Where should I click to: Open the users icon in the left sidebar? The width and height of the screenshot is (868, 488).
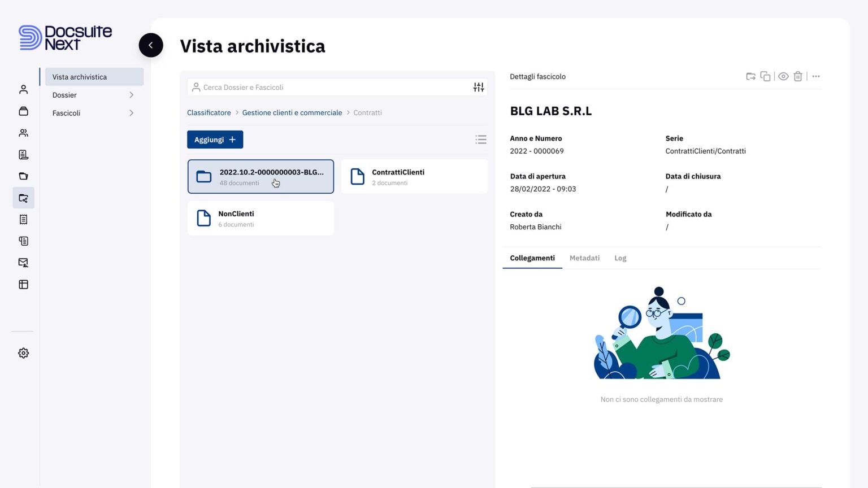coord(23,132)
